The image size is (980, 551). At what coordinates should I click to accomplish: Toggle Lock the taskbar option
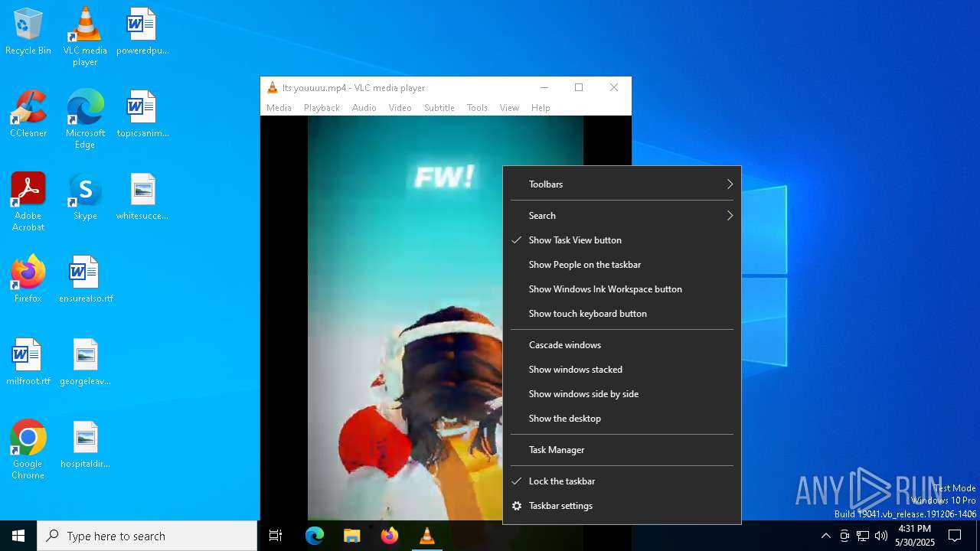click(x=622, y=481)
